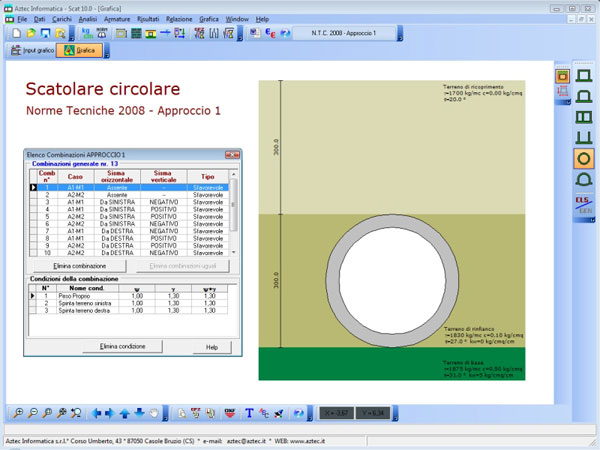Click the binoculars norm icon
The height and width of the screenshot is (450, 600).
pyautogui.click(x=102, y=33)
